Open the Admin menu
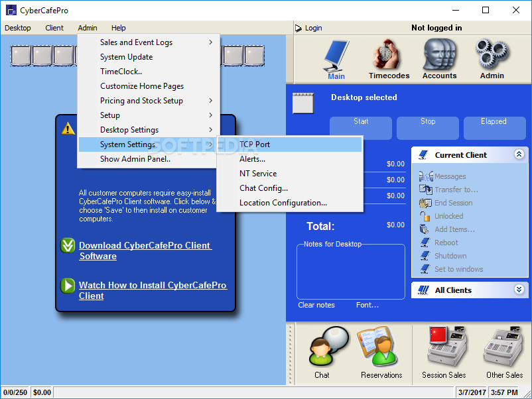 [88, 28]
